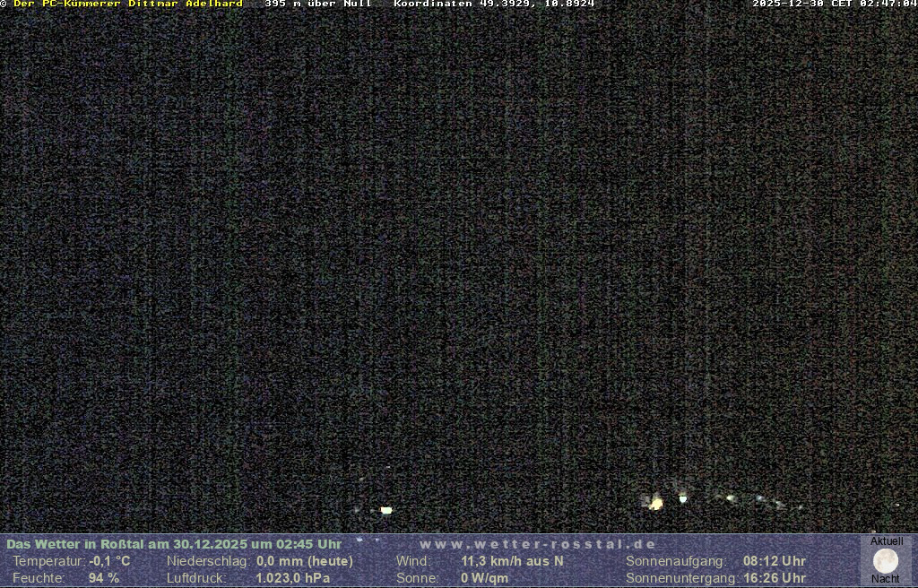This screenshot has width=918, height=588.
Task: Click the Sonnenaufgang time 08:12 Uhr
Action: (x=774, y=561)
